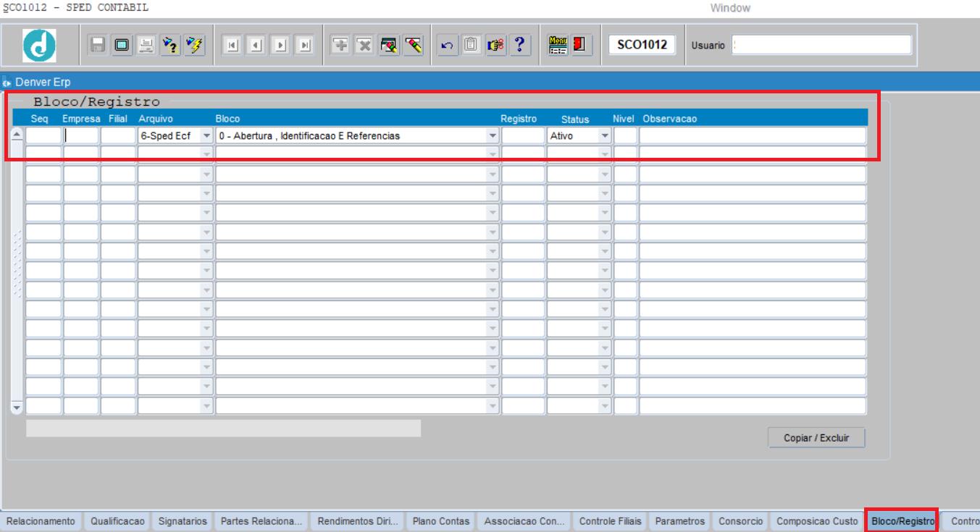Click the undo arrow icon
The width and height of the screenshot is (980, 532).
tap(447, 46)
